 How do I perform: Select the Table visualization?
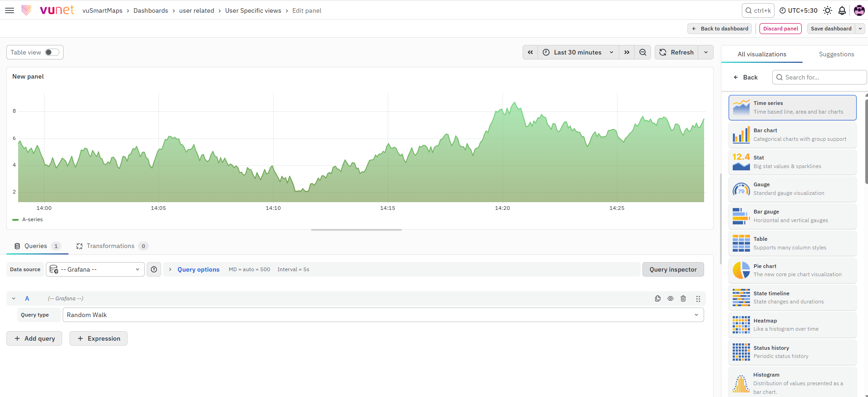coord(792,243)
